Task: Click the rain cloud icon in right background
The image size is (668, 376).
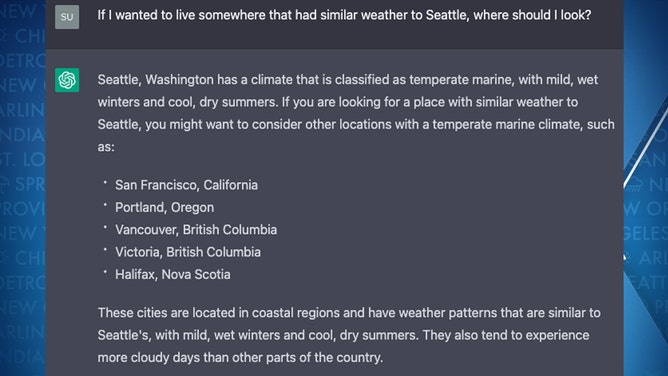Action: 634,184
